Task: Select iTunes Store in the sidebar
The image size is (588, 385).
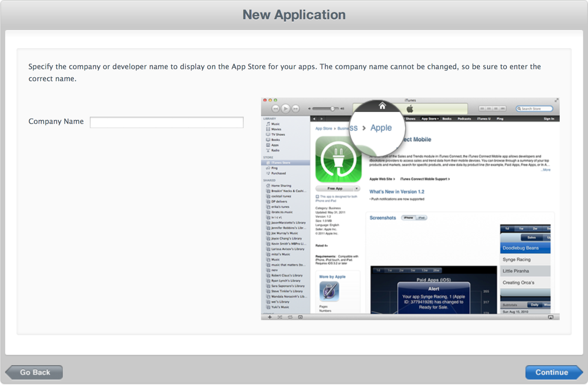Action: coord(281,163)
